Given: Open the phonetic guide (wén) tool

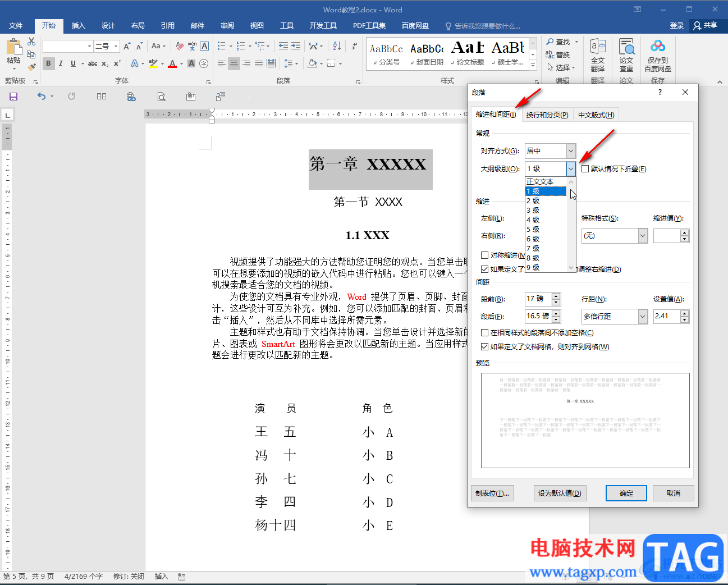Looking at the screenshot, I should [192, 46].
